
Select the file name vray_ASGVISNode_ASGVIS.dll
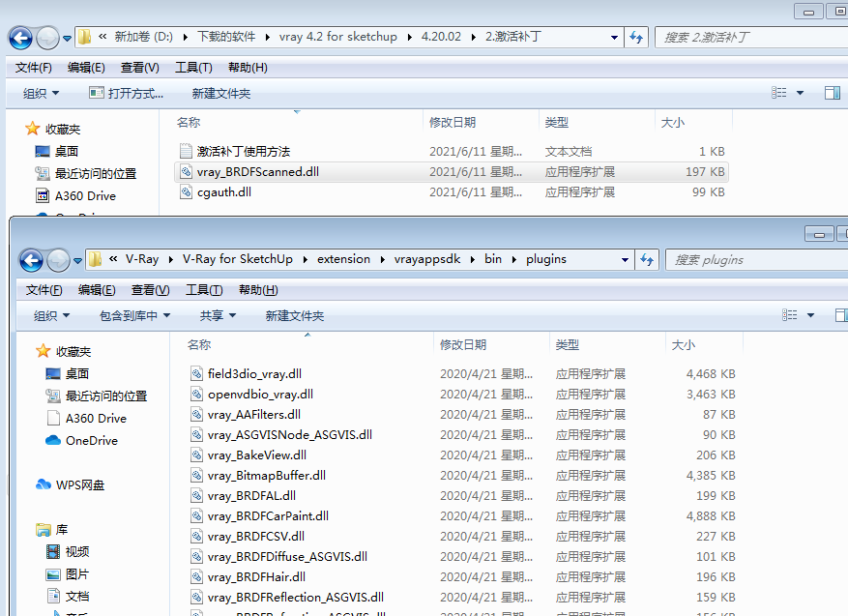[290, 435]
